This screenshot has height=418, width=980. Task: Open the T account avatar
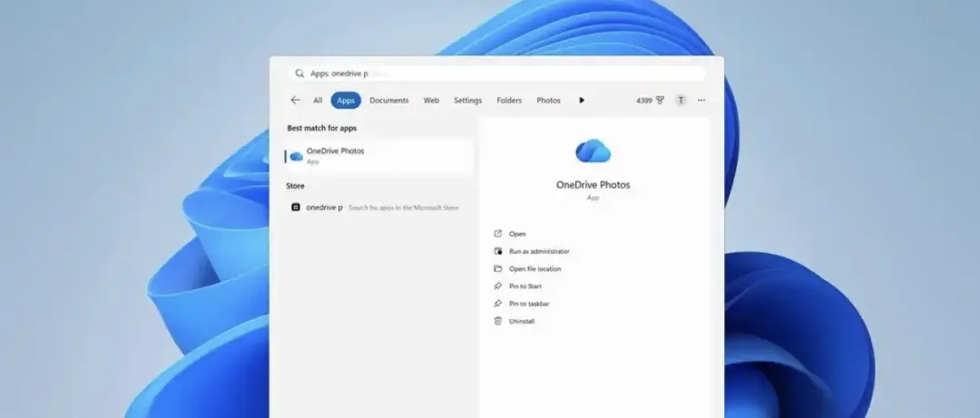point(681,100)
